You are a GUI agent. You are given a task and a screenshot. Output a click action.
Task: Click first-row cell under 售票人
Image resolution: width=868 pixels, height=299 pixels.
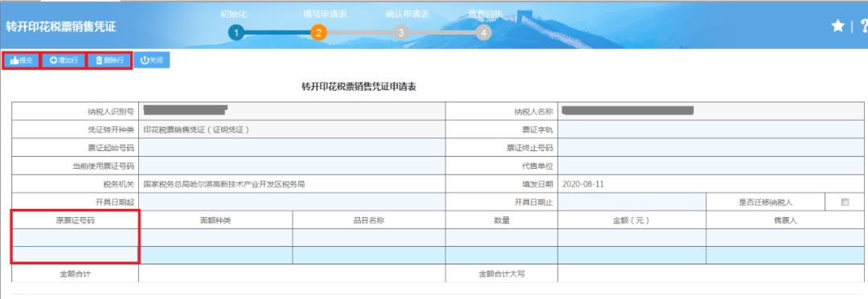click(x=785, y=237)
